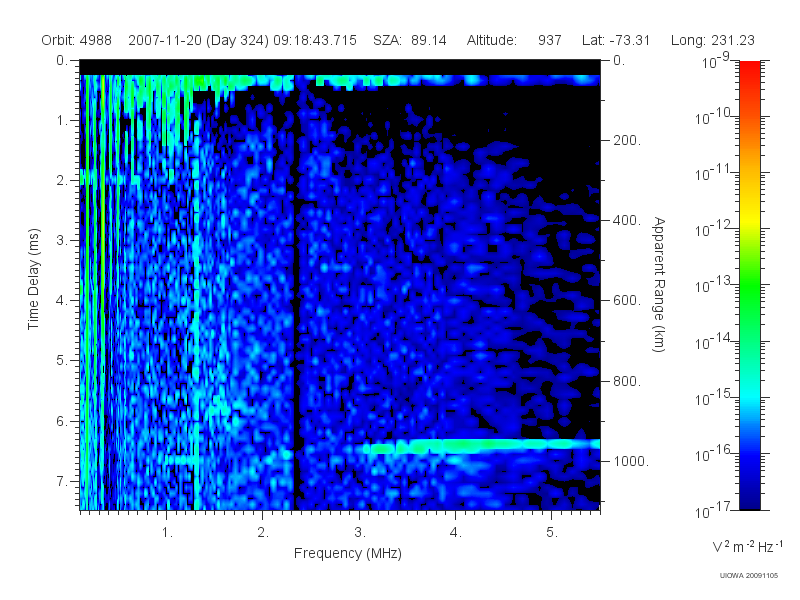
Task: Click the '4.' time delay tick label
Action: 62,301
